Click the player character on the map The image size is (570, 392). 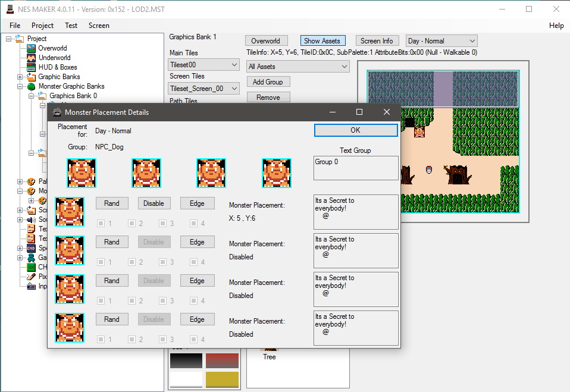pos(429,170)
